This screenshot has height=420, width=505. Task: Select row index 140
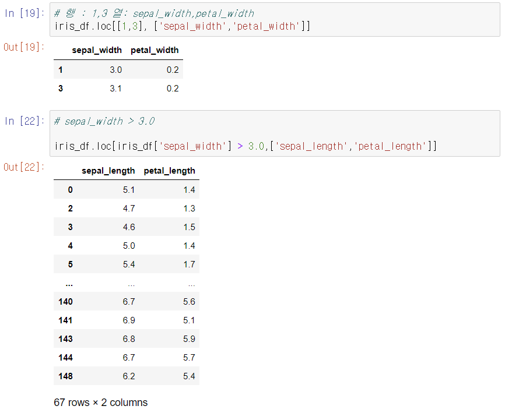click(x=66, y=302)
